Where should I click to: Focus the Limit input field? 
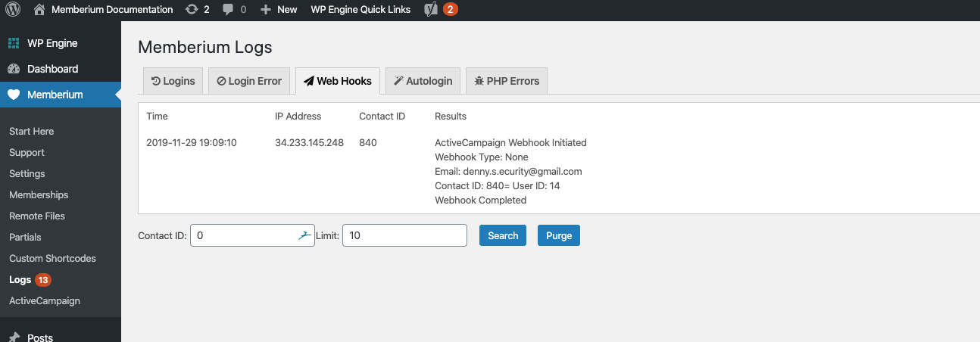tap(404, 235)
